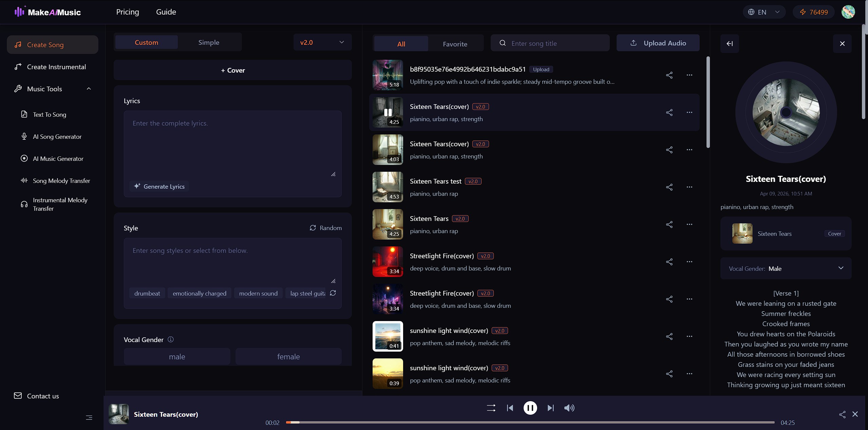Click the Vocal Gender info icon
868x430 pixels.
(171, 339)
